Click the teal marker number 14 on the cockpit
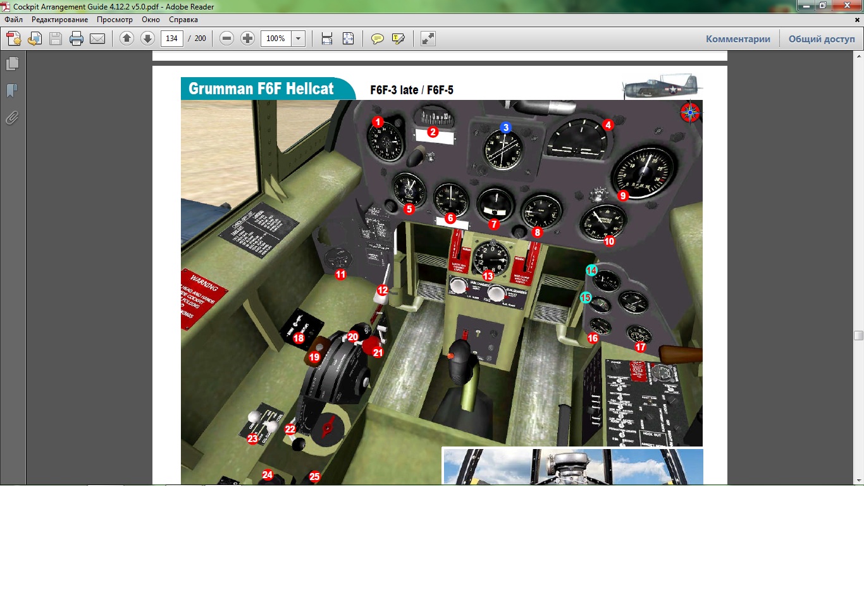 (591, 271)
